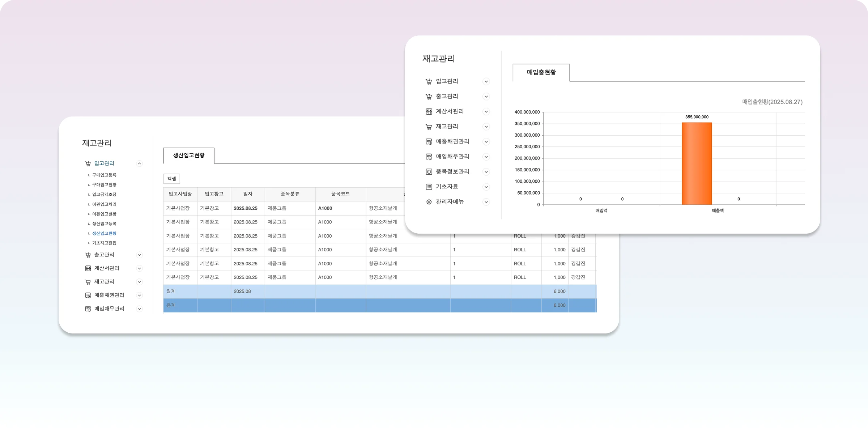The width and height of the screenshot is (868, 434).
Task: Click the 관리자메뉴 gear icon
Action: [x=429, y=202]
